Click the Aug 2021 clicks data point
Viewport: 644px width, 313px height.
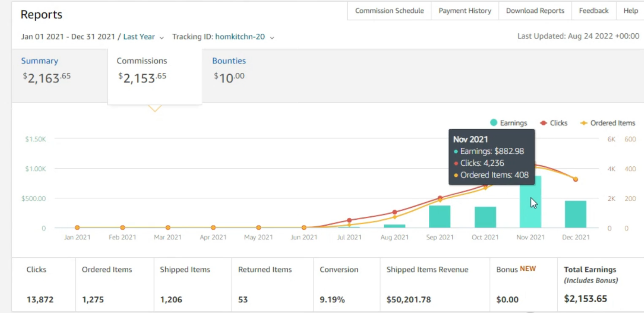tap(395, 212)
